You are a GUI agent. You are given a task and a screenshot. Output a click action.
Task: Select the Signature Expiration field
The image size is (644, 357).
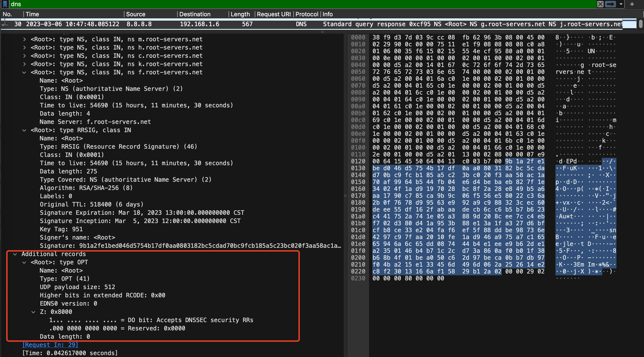(142, 212)
